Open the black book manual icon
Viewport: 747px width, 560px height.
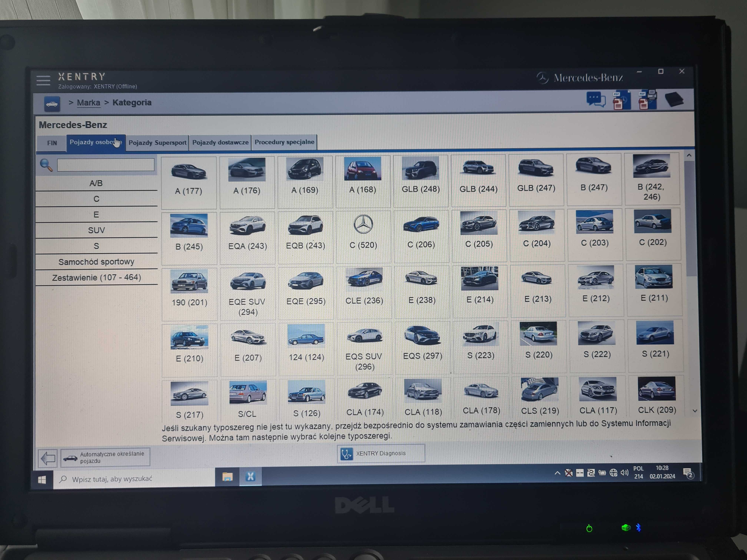[674, 99]
